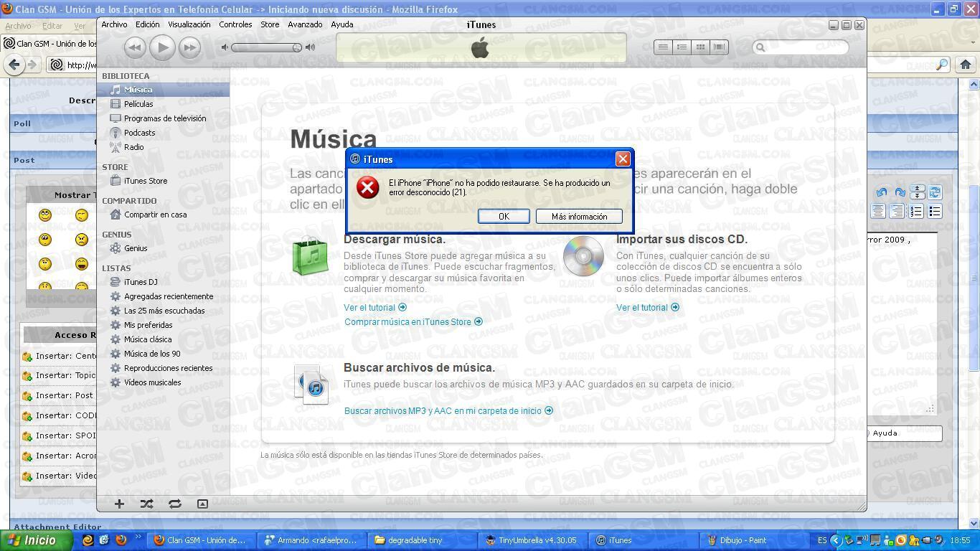
Task: Open the Visualización menu in iTunes
Action: pyautogui.click(x=189, y=24)
